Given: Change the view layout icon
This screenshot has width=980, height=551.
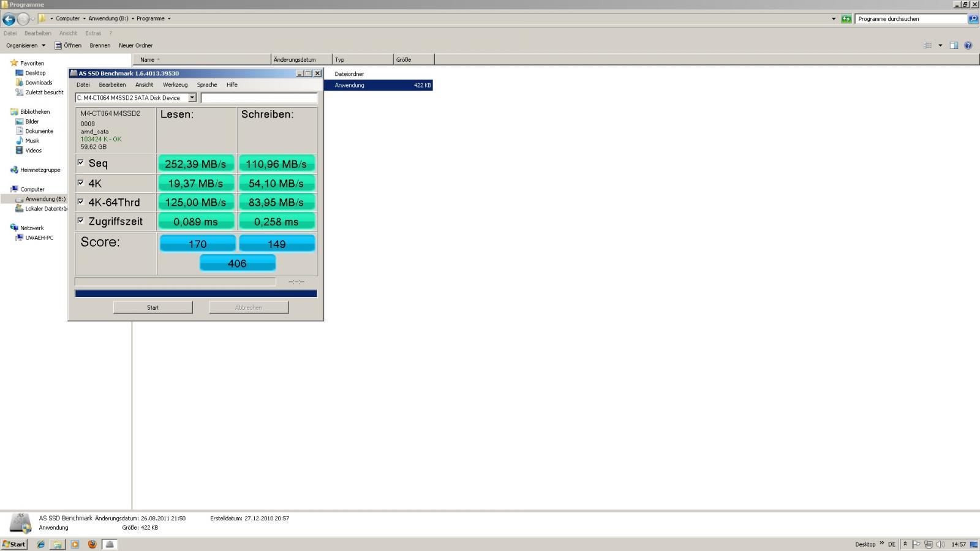Looking at the screenshot, I should coord(928,45).
